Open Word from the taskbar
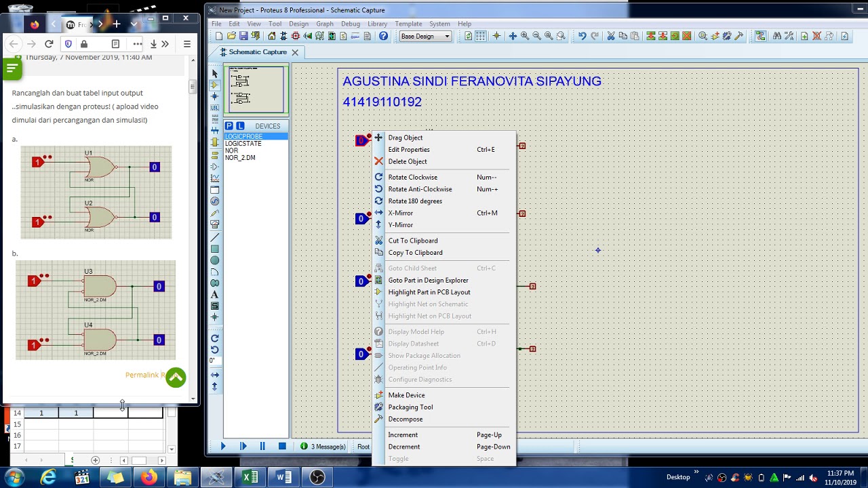The image size is (868, 488). (x=283, y=478)
